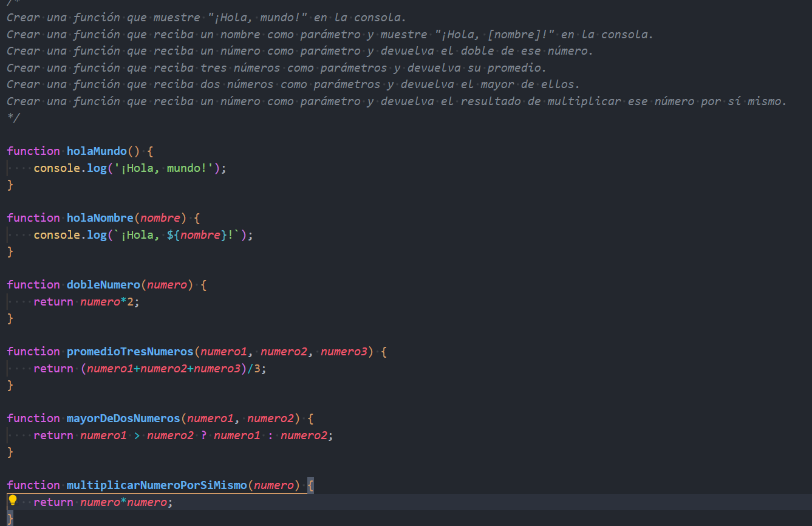The width and height of the screenshot is (812, 526).
Task: Click numero parameter in multiplicarNumeroPorSiMismo signature
Action: click(274, 485)
